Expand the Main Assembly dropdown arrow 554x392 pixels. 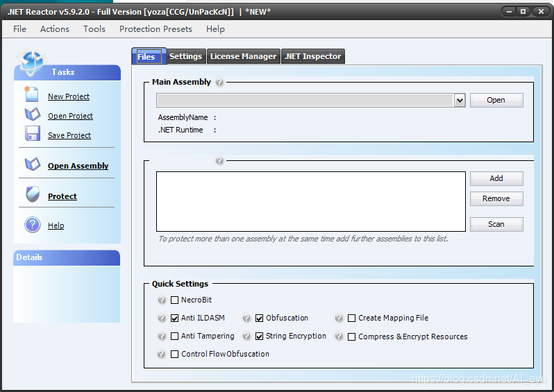tap(460, 101)
